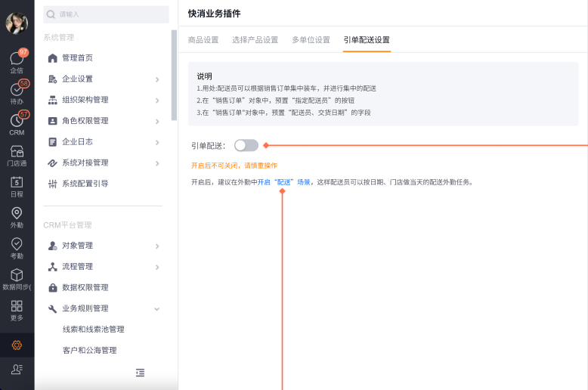
Task: Toggle the 引单配送 switch on
Action: (x=246, y=146)
